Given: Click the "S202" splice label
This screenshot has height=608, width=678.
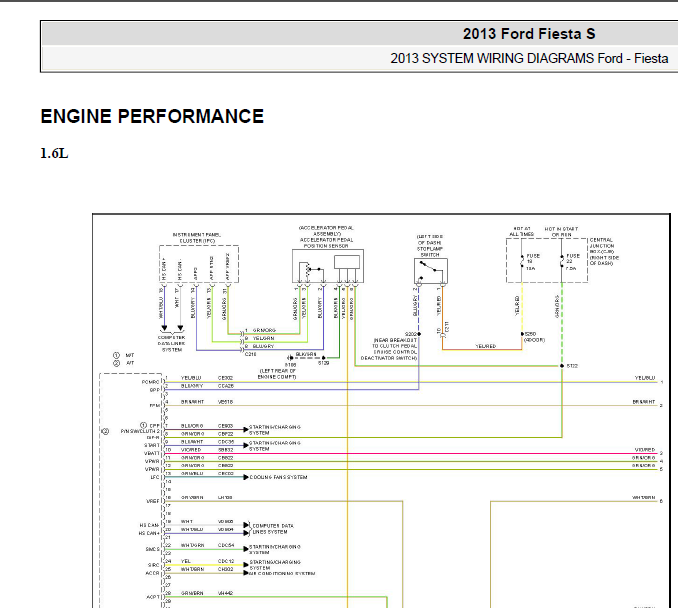Looking at the screenshot, I should tap(411, 334).
